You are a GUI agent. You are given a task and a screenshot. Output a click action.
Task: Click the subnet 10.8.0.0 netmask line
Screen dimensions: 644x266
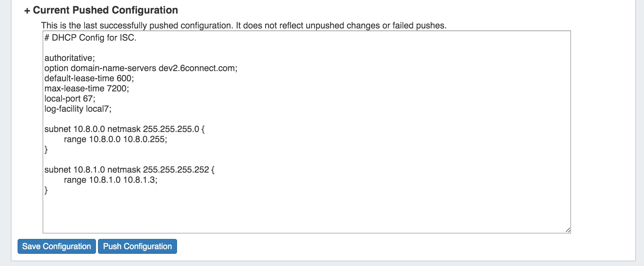(124, 129)
